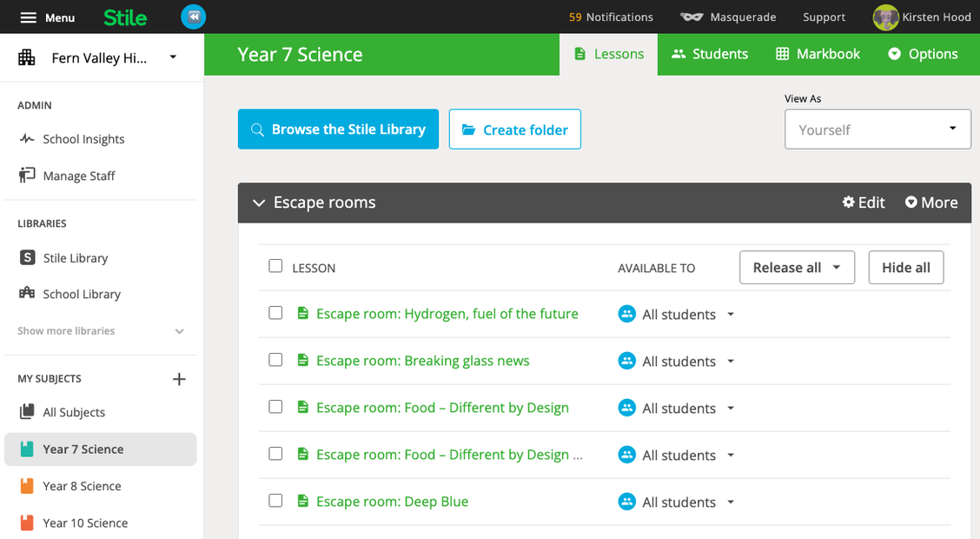Open the Release all dropdown
This screenshot has width=980, height=539.
[x=797, y=268]
